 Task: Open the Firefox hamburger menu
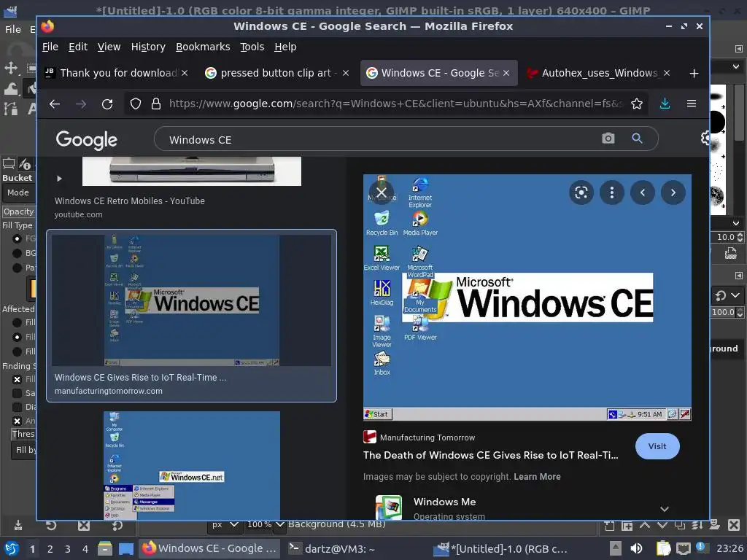(692, 104)
